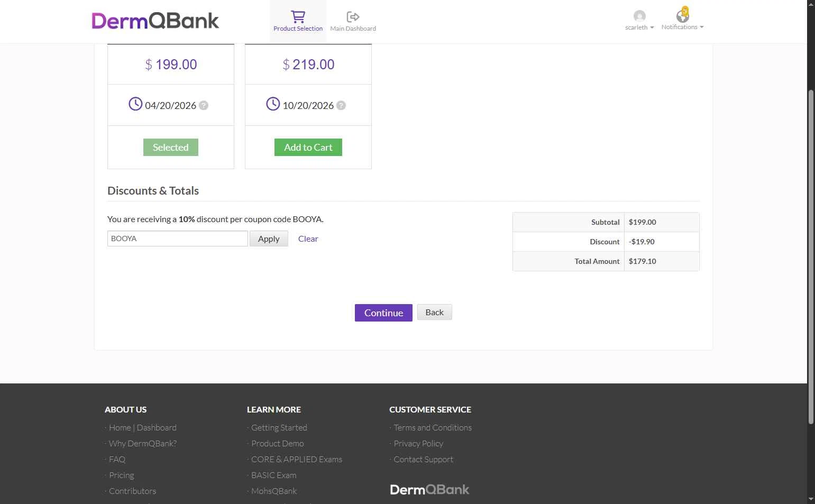Click the Discounts & Totals heading
Screen dimensions: 815x504
coord(153,191)
